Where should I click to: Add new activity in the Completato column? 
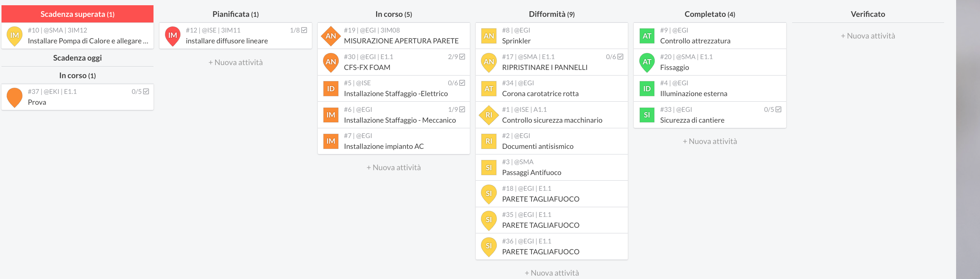710,141
